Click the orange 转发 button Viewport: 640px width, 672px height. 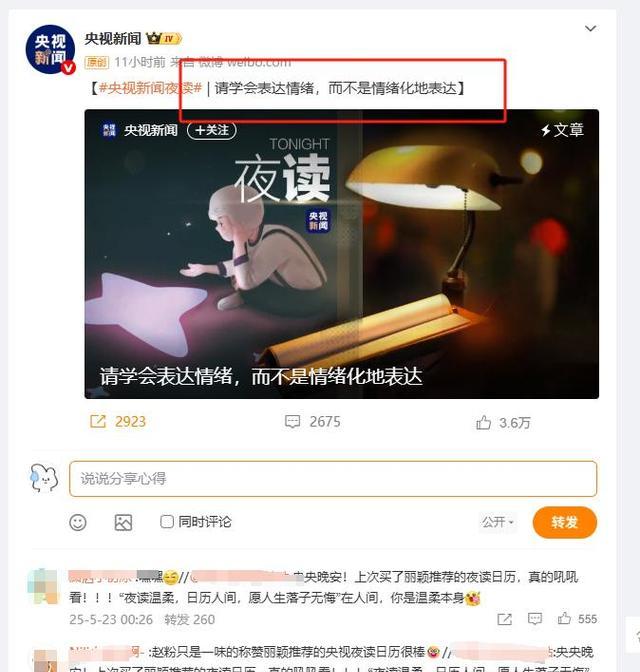click(565, 522)
